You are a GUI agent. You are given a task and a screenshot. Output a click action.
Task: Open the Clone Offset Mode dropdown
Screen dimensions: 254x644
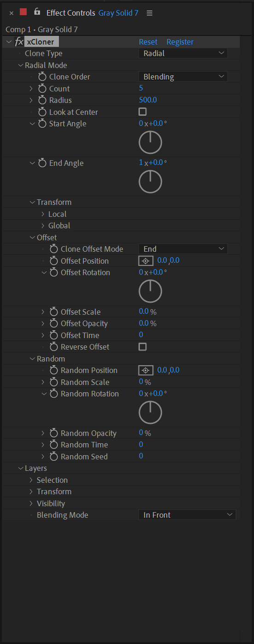(x=183, y=249)
